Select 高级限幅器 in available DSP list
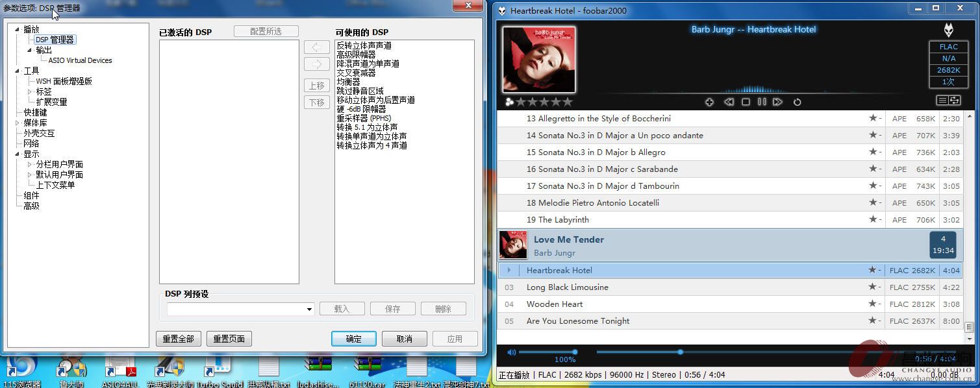Screen dimensions: 980x388 pos(356,55)
